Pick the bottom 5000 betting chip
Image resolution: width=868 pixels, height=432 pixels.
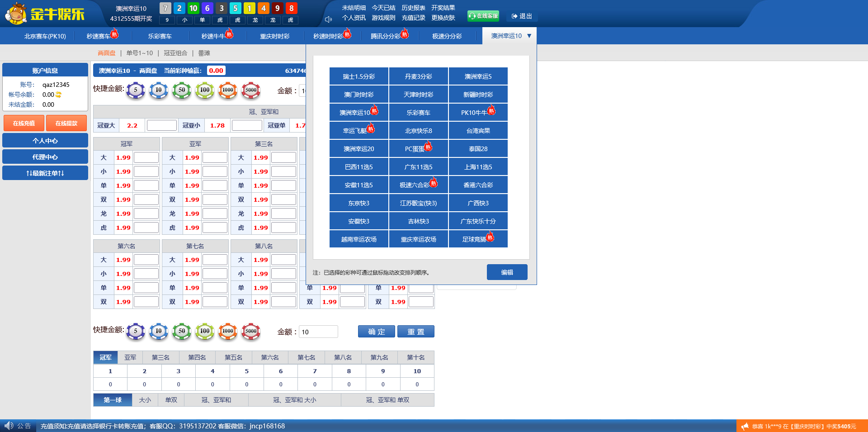pyautogui.click(x=251, y=331)
